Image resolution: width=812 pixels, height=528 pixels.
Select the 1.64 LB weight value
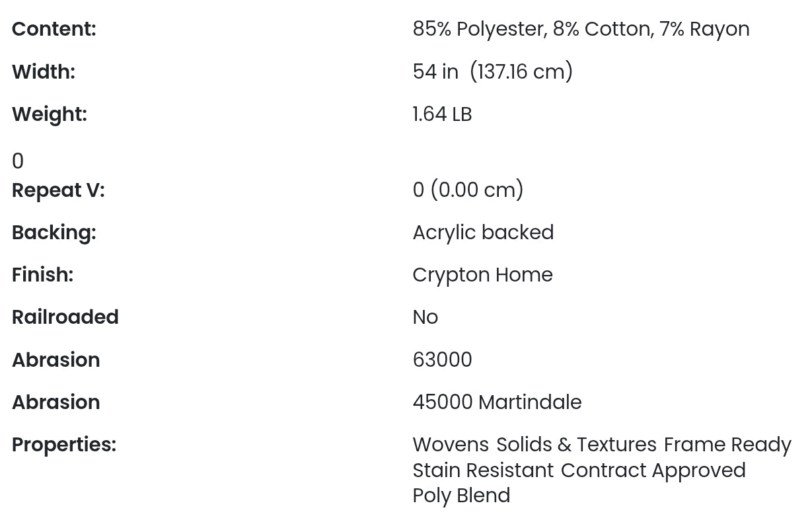[x=442, y=114]
